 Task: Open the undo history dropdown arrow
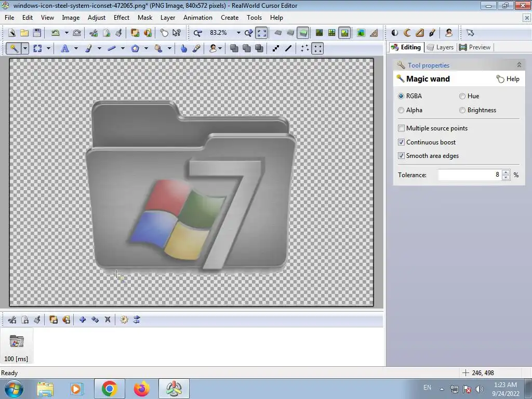click(x=66, y=33)
